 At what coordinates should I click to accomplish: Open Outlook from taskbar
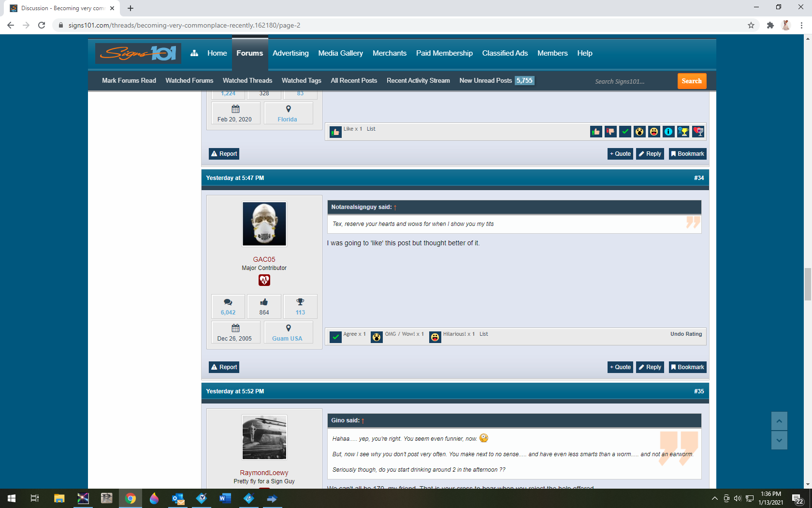click(x=178, y=498)
